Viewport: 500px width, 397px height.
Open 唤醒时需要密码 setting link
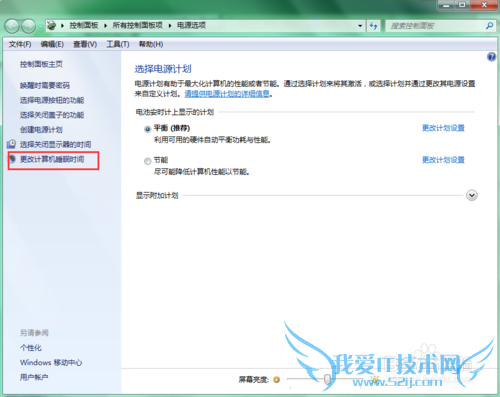click(x=45, y=86)
